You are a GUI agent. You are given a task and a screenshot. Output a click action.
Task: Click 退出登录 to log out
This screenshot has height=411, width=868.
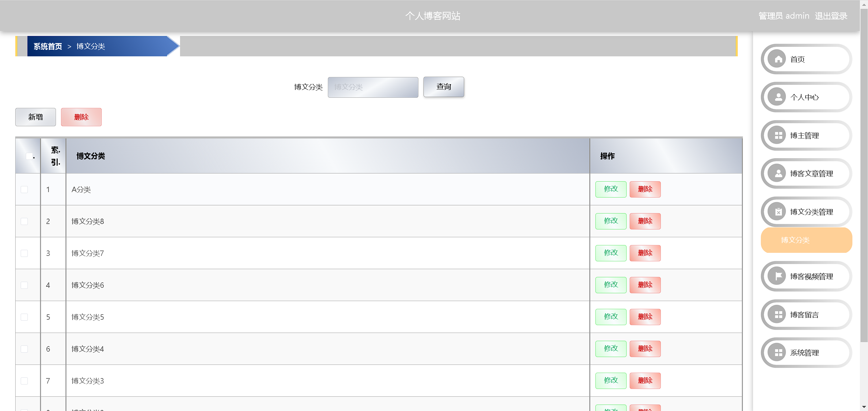(x=831, y=16)
